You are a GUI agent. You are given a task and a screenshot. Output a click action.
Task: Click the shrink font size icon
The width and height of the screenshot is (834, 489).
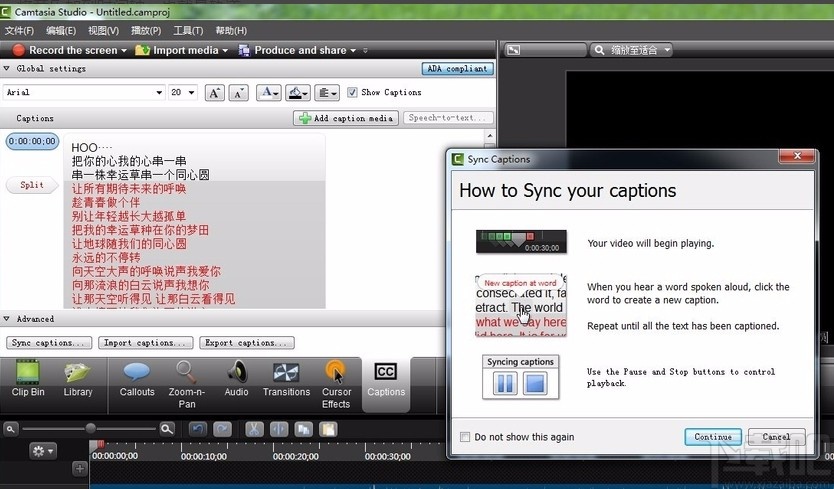point(238,93)
